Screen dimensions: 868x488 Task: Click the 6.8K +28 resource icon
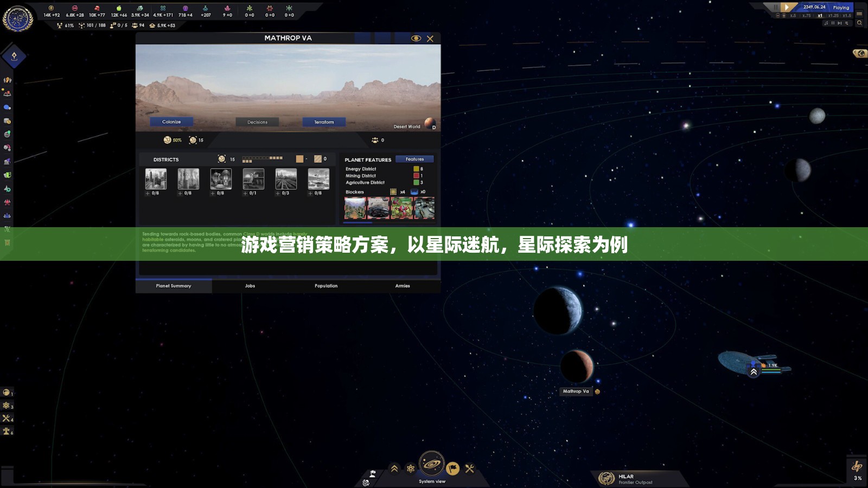coord(75,9)
